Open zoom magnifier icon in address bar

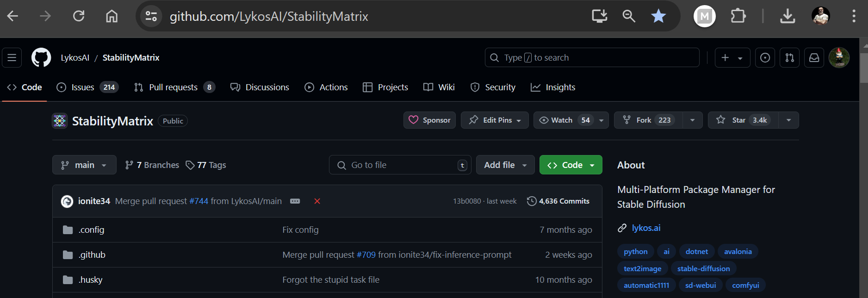pos(629,16)
